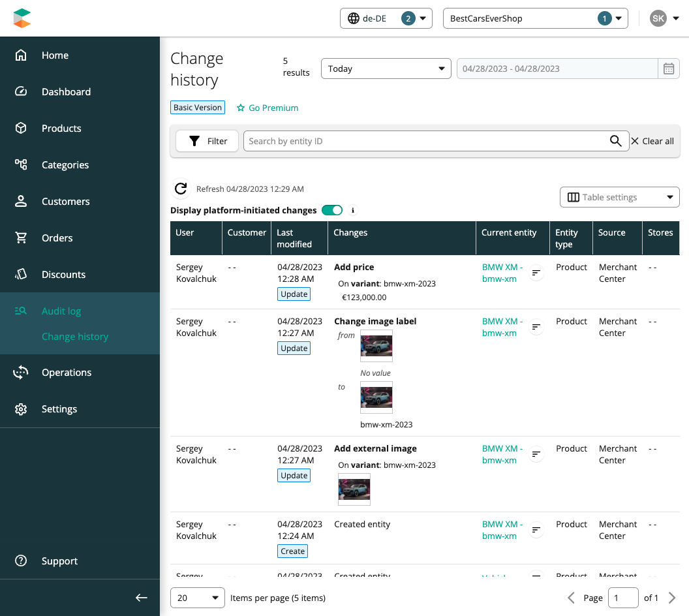Click the info icon next to platform-initiated toggle

(x=353, y=210)
